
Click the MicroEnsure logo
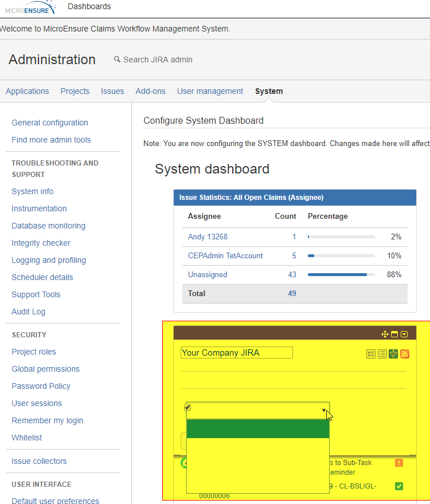[30, 7]
